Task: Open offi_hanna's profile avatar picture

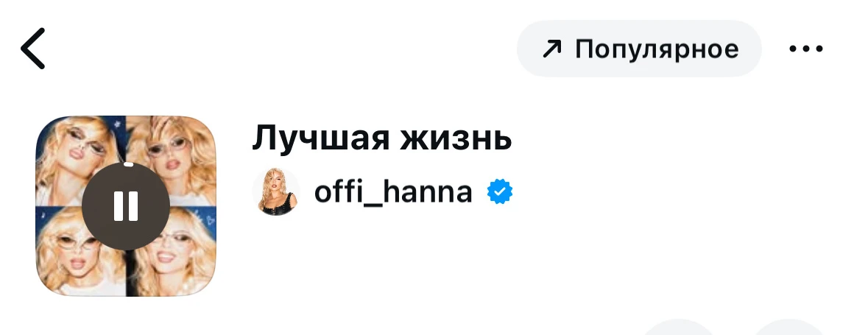Action: tap(276, 192)
